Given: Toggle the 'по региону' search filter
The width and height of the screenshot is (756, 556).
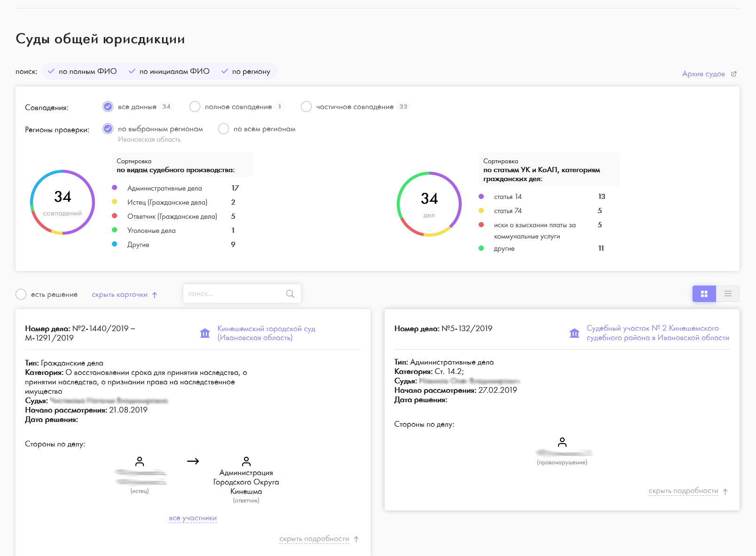Looking at the screenshot, I should click(246, 71).
